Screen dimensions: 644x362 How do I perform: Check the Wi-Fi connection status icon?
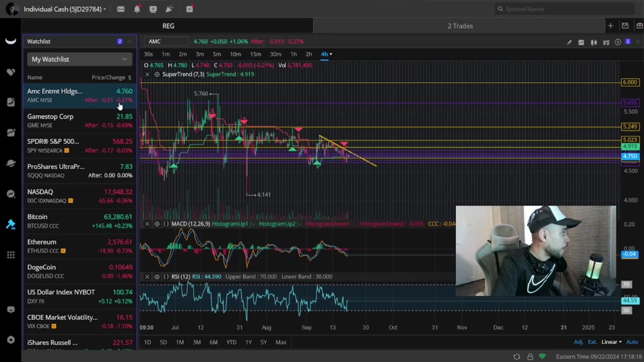tap(542, 356)
